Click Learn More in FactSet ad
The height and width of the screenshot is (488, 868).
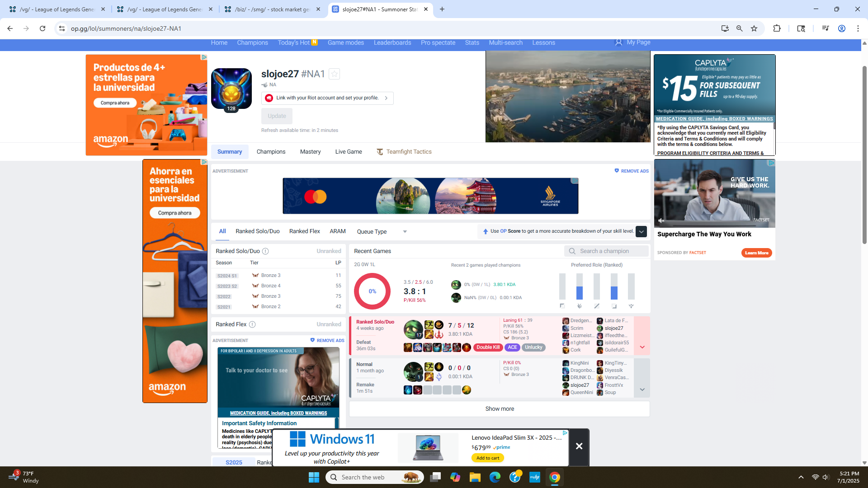point(756,253)
